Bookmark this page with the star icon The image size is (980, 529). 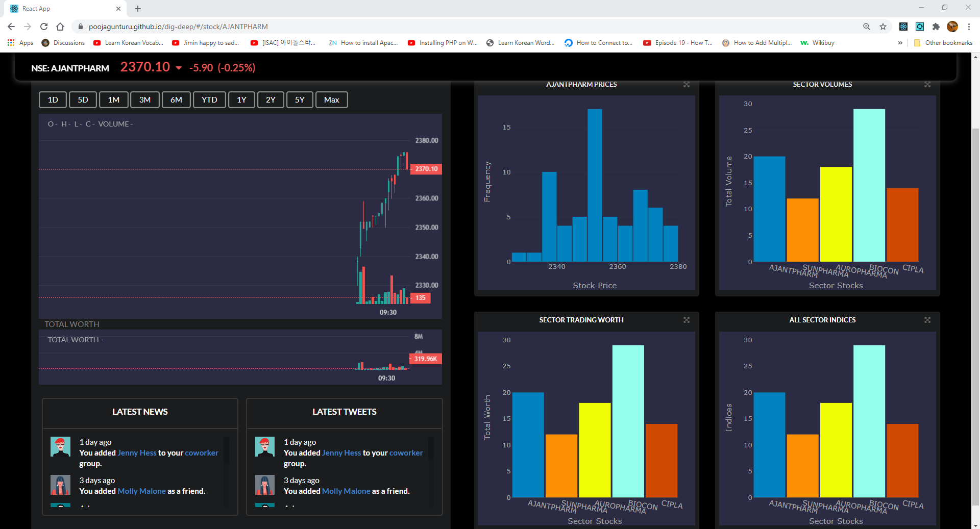point(884,27)
